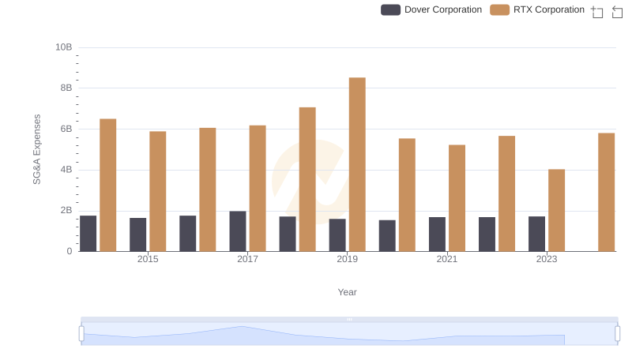
Task: Click the Dover bar for 2015
Action: [137, 235]
